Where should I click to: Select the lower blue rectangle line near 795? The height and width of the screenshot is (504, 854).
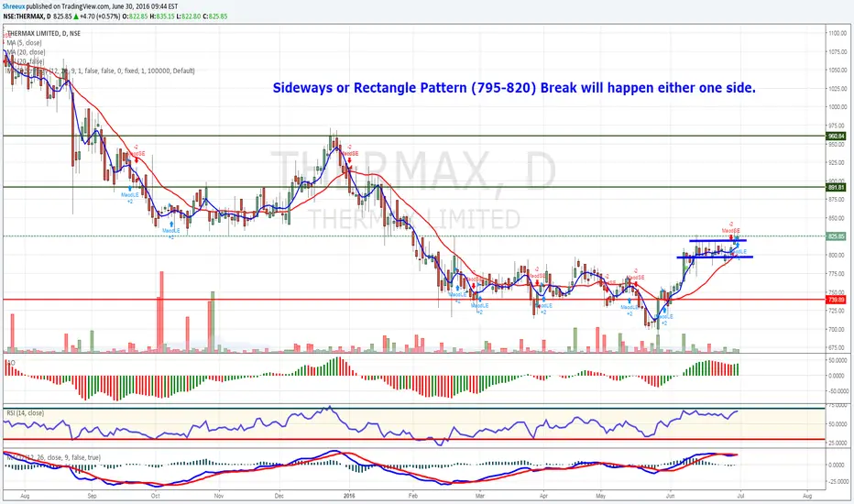pos(715,257)
